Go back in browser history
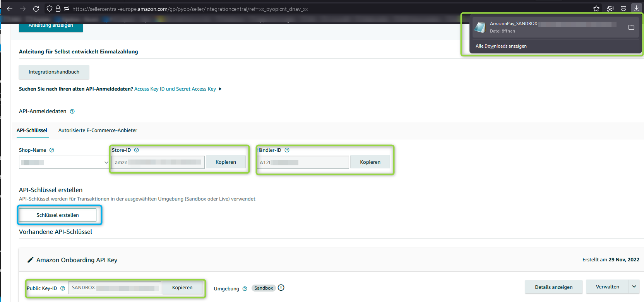This screenshot has width=644, height=302. point(10,9)
